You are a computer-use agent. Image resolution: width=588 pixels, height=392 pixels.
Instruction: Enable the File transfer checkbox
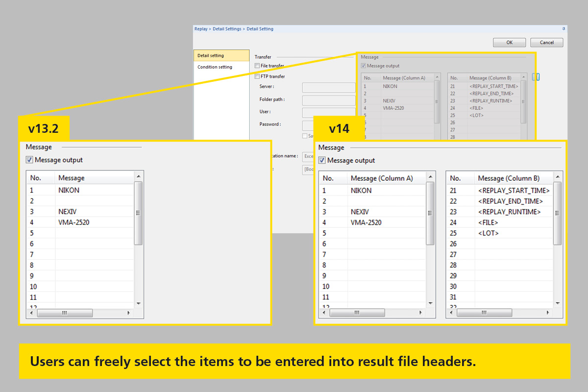(x=257, y=66)
